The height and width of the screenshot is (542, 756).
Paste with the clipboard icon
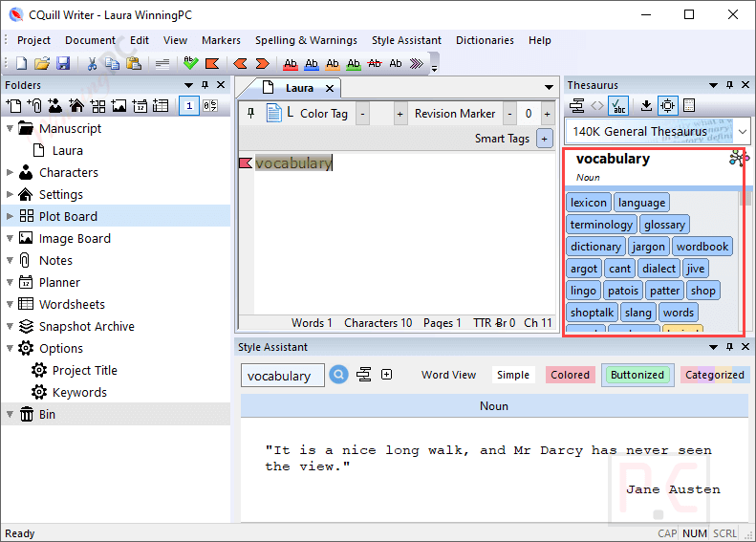[x=134, y=63]
